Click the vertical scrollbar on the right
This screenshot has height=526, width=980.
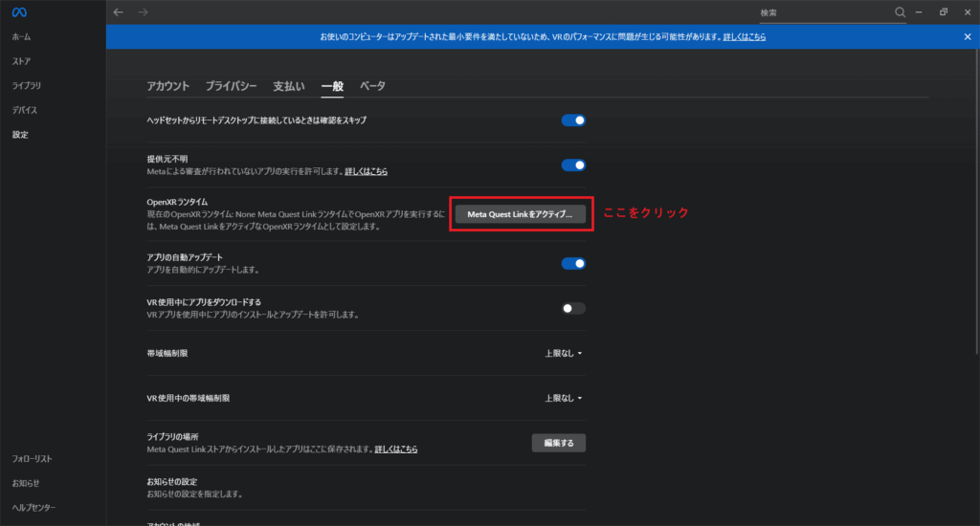977,200
